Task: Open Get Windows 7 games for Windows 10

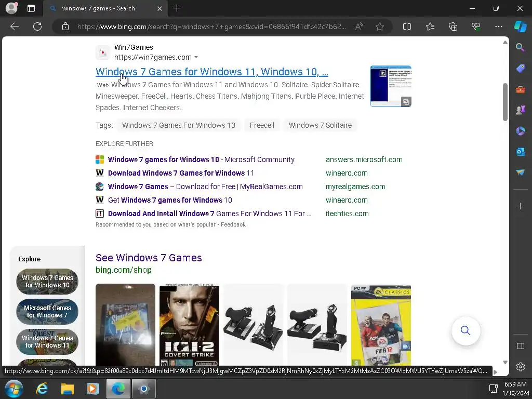Action: click(170, 200)
